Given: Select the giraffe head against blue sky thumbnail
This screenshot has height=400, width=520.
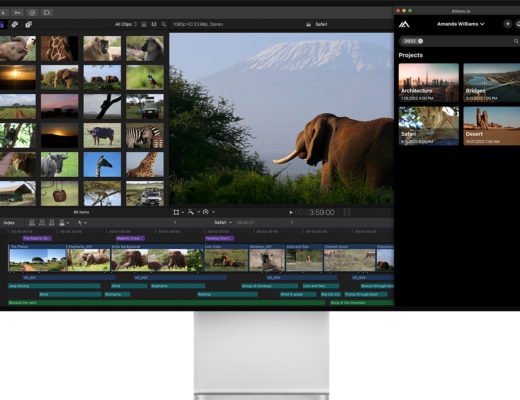Looking at the screenshot, I should pyautogui.click(x=102, y=164).
